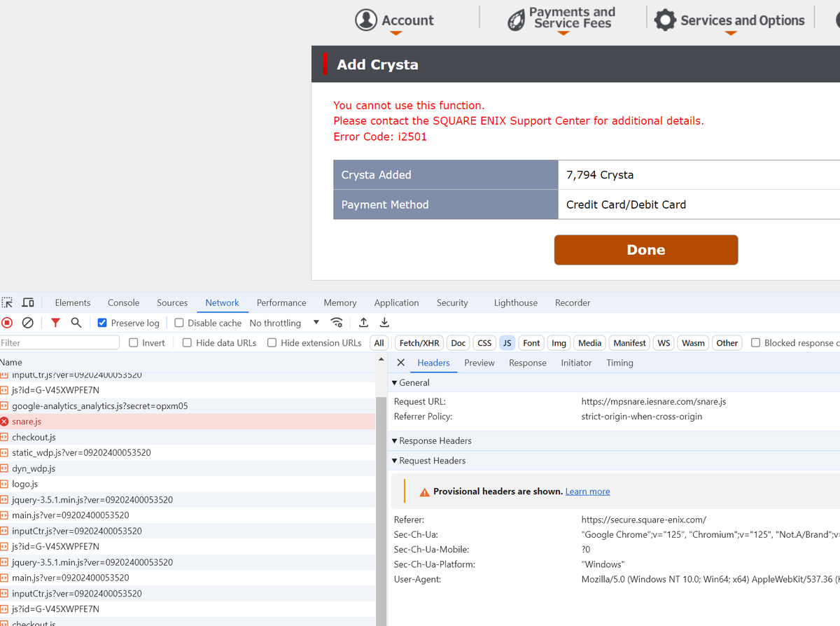
Task: Click the Learn more link
Action: tap(587, 492)
